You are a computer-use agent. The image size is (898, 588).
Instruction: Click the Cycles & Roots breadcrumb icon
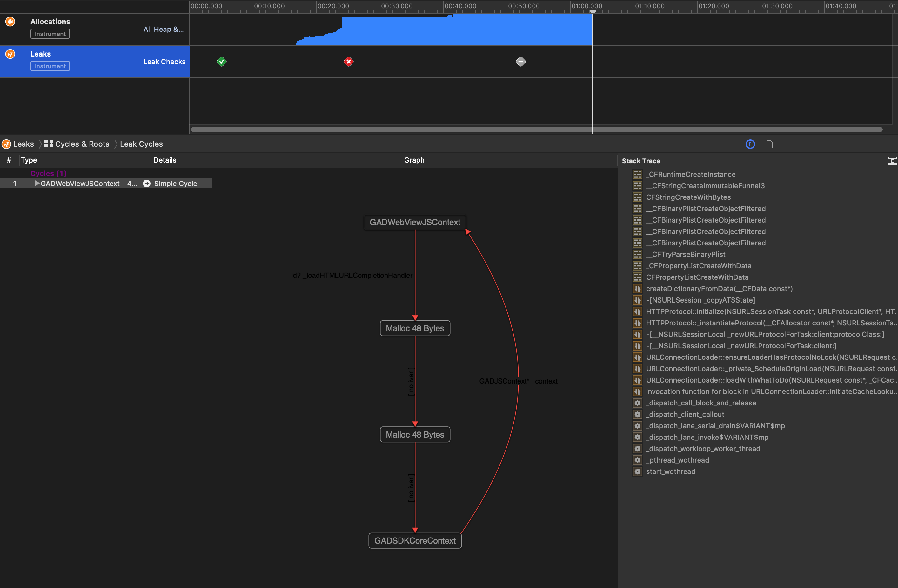(49, 144)
